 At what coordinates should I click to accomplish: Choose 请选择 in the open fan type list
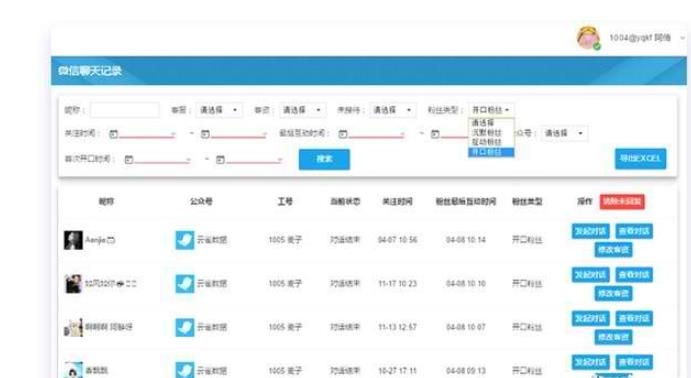(x=491, y=123)
